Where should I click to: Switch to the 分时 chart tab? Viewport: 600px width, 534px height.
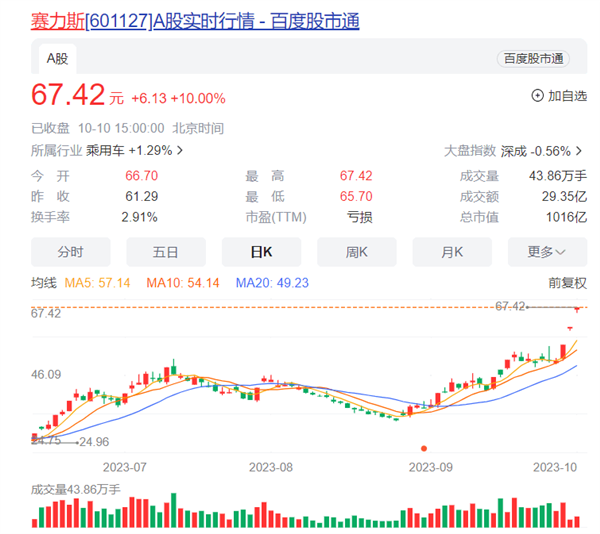click(x=70, y=252)
